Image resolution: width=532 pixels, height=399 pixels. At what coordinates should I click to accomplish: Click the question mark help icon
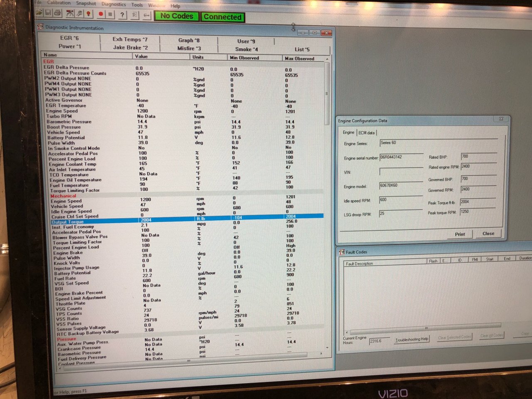pos(122,15)
